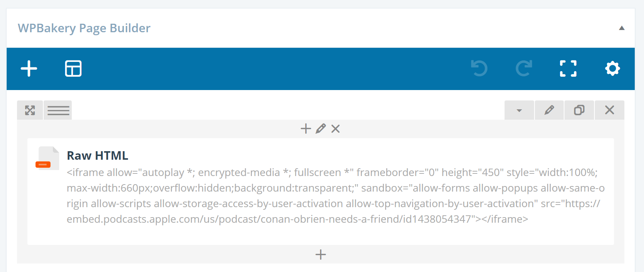644x272 pixels.
Task: Collapse the WPBakery Page Builder panel
Action: (x=622, y=28)
